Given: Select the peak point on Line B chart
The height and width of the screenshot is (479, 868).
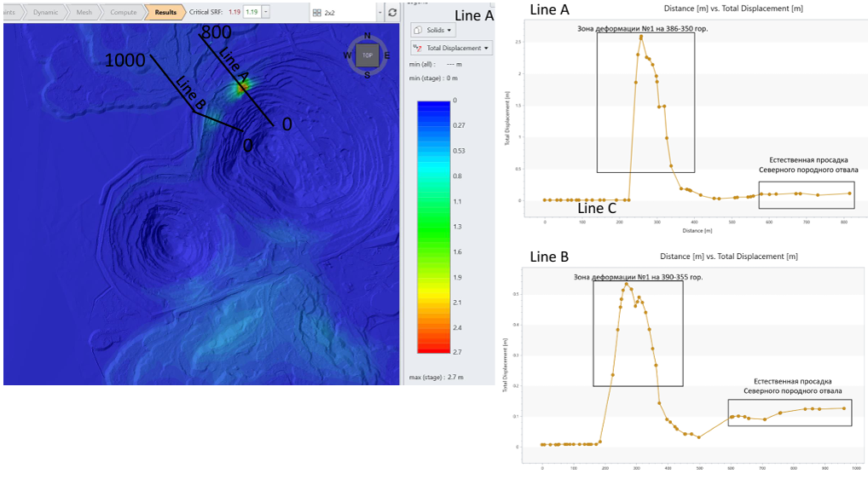Looking at the screenshot, I should [x=626, y=284].
